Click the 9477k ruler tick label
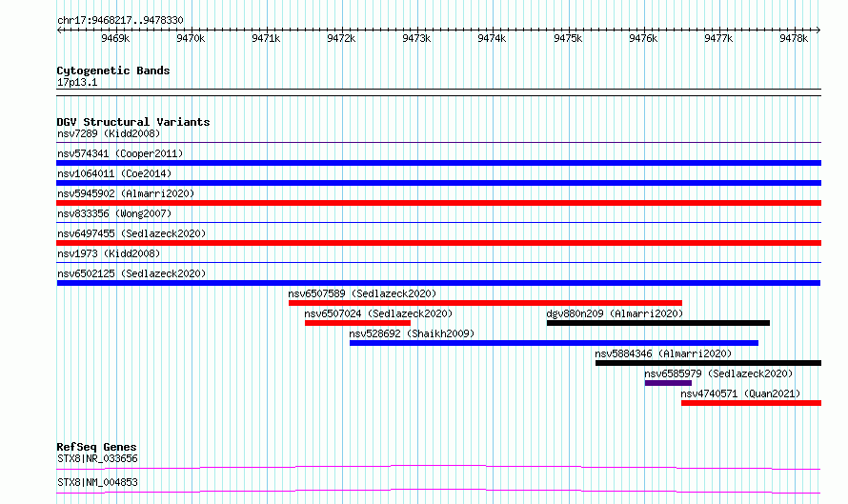 click(718, 38)
